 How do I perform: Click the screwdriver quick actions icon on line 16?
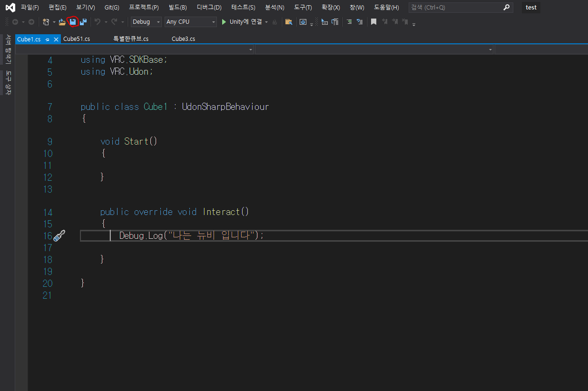[59, 235]
